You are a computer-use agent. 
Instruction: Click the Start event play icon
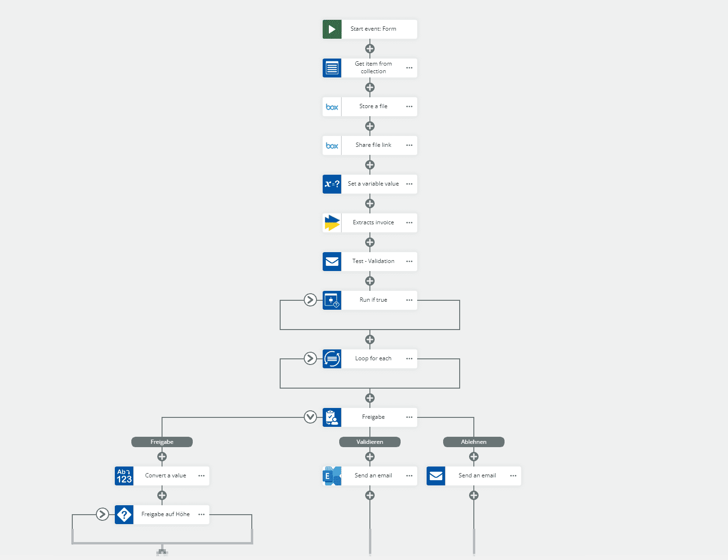click(332, 29)
